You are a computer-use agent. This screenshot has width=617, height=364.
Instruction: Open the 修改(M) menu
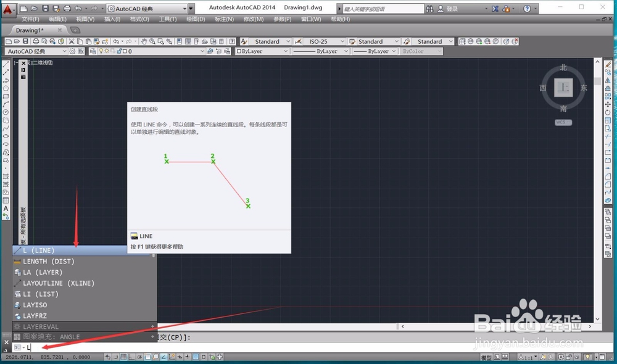(x=254, y=19)
